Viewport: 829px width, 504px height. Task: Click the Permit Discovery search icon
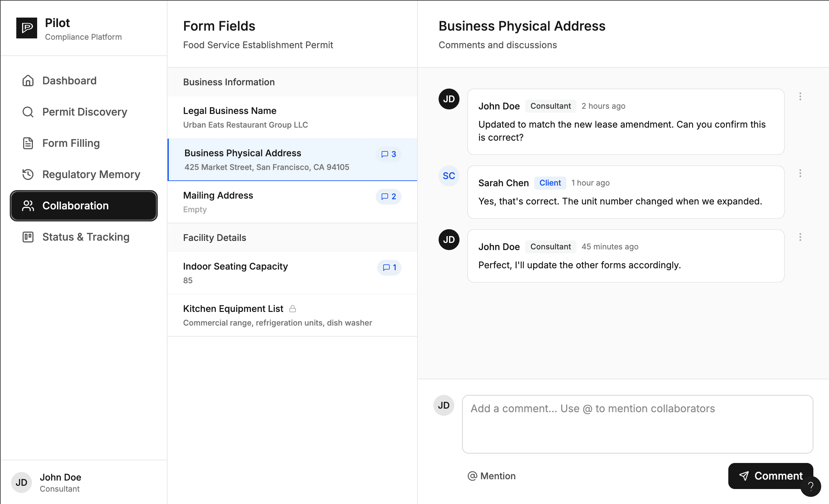(28, 112)
